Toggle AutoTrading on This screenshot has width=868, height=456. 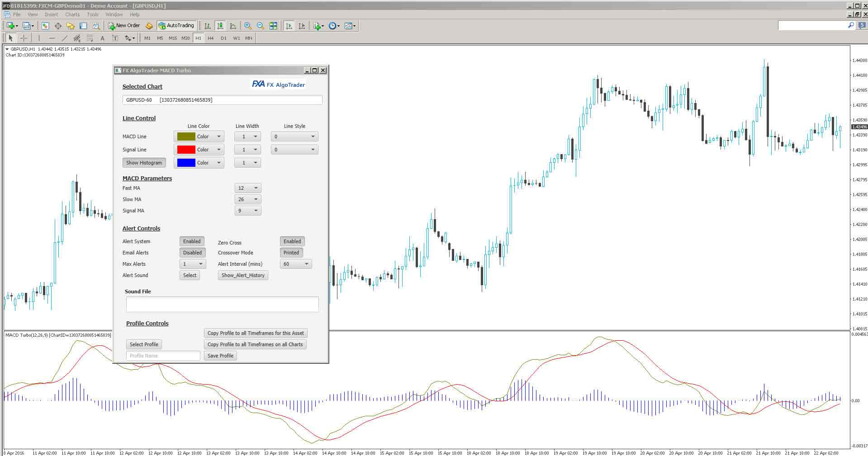tap(176, 26)
